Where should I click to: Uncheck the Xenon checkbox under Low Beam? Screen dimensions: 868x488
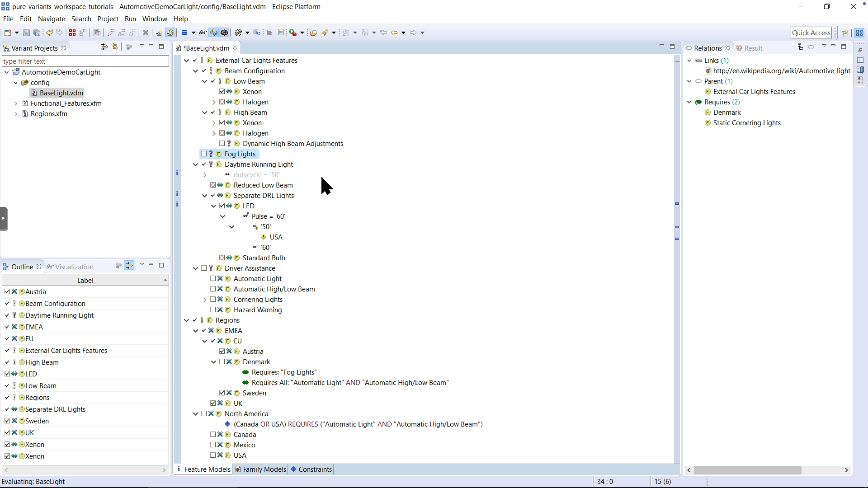221,91
